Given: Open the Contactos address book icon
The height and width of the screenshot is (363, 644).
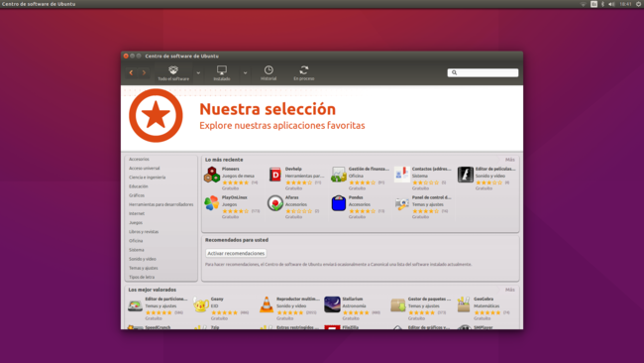Looking at the screenshot, I should click(x=401, y=175).
